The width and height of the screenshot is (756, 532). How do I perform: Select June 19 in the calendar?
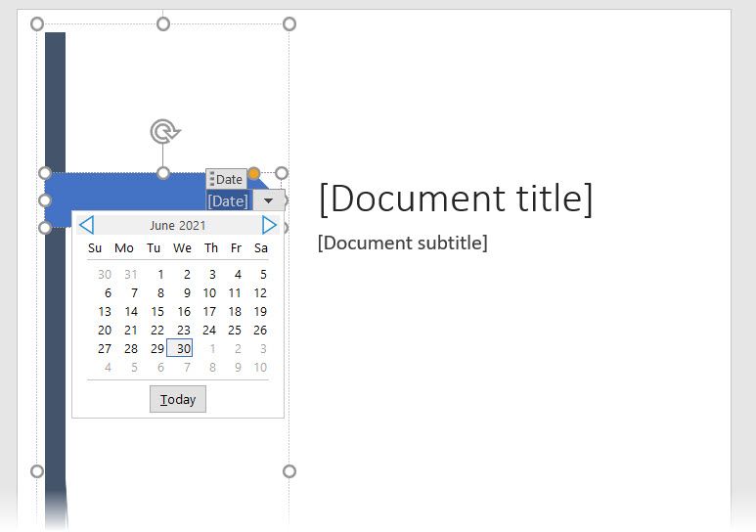[260, 312]
